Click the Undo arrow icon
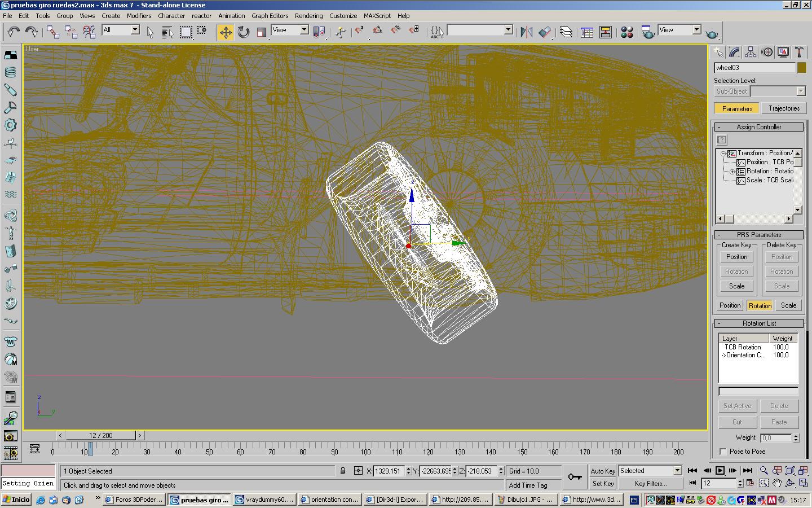The image size is (812, 508). click(14, 32)
